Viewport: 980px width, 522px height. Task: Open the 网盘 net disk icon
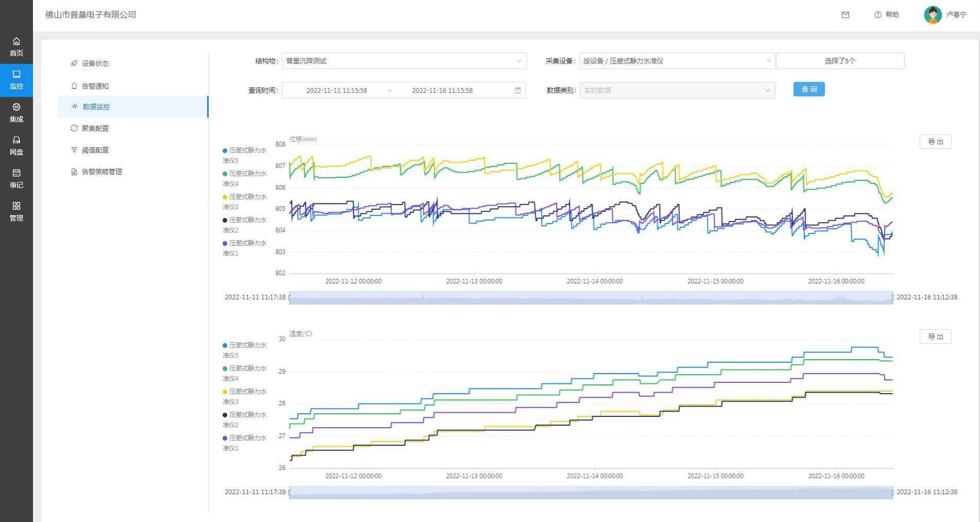click(x=16, y=140)
